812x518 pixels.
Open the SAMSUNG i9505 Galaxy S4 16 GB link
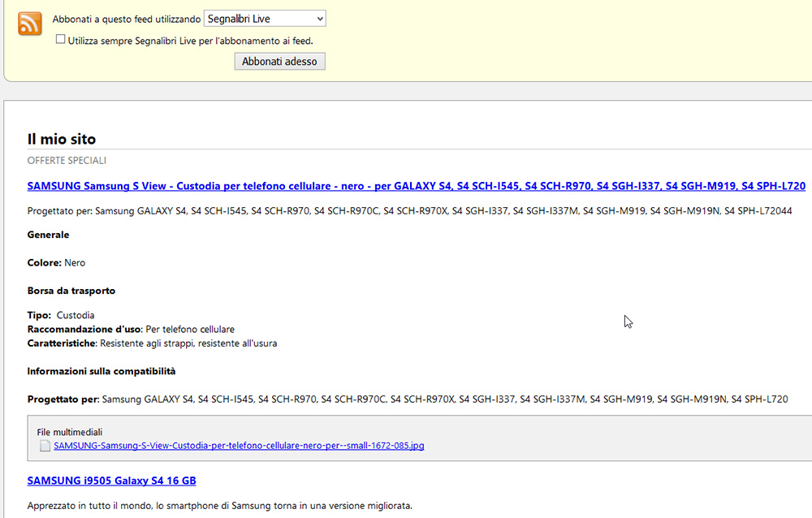pyautogui.click(x=112, y=481)
